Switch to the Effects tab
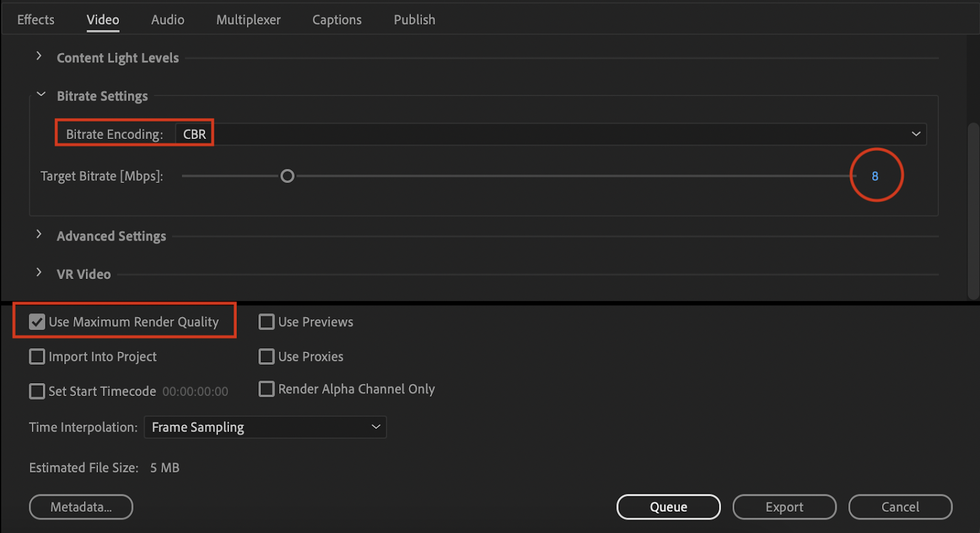 [36, 20]
